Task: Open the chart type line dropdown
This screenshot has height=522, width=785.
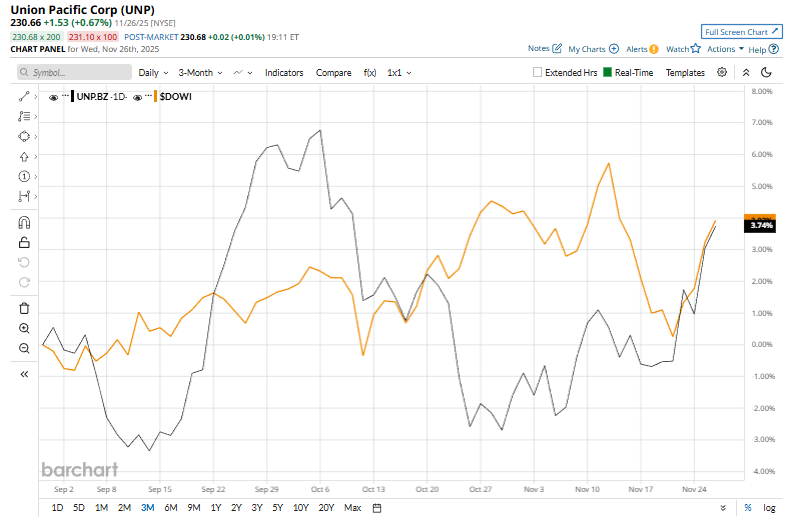Action: click(243, 73)
